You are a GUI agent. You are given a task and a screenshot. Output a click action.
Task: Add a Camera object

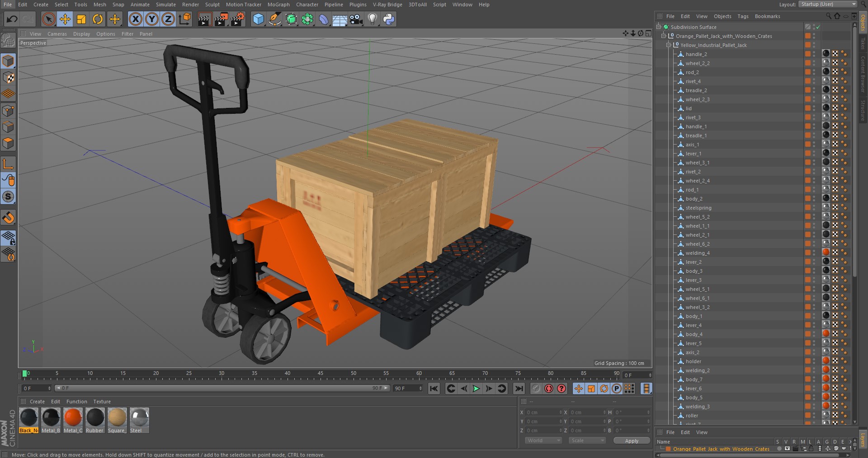tap(356, 19)
